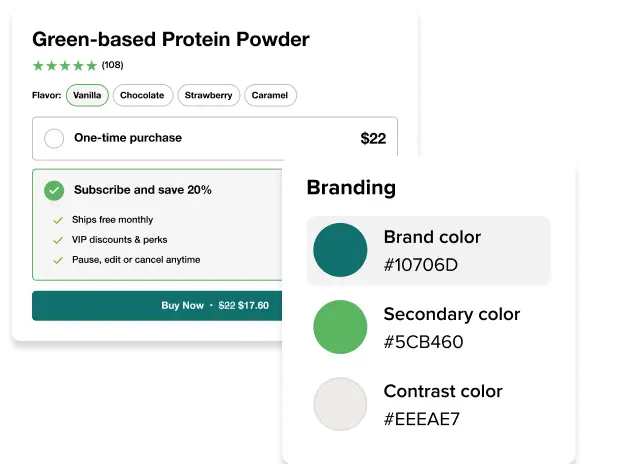The width and height of the screenshot is (636, 464).
Task: Select the Caramel flavor pill
Action: click(x=270, y=96)
